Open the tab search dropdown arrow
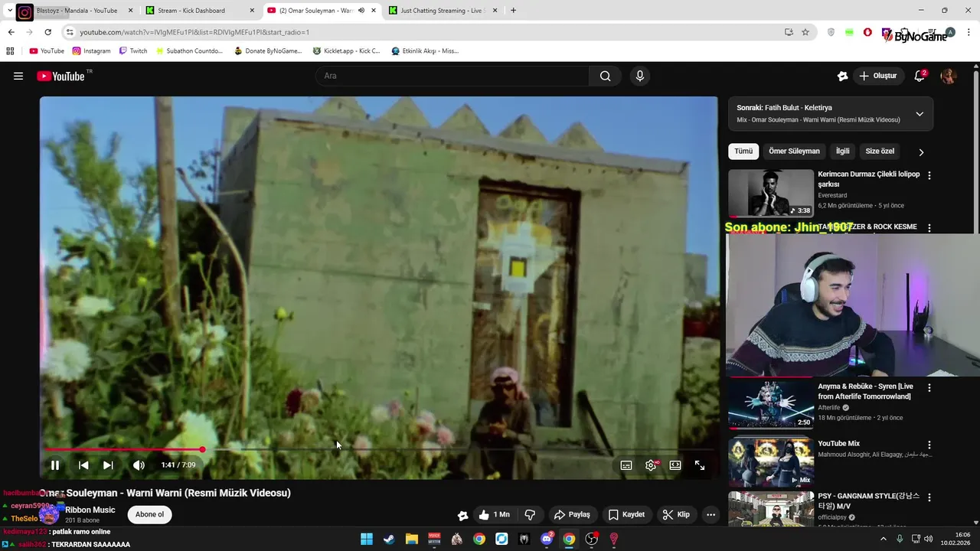 (x=9, y=11)
